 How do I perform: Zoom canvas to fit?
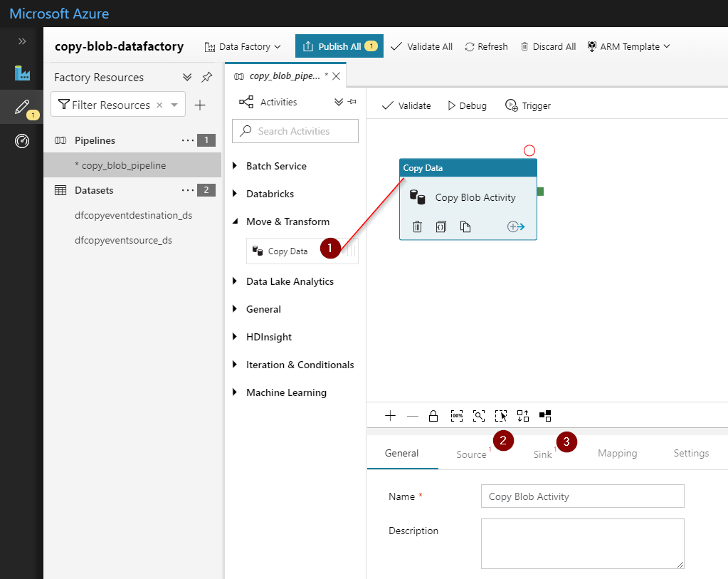click(479, 416)
